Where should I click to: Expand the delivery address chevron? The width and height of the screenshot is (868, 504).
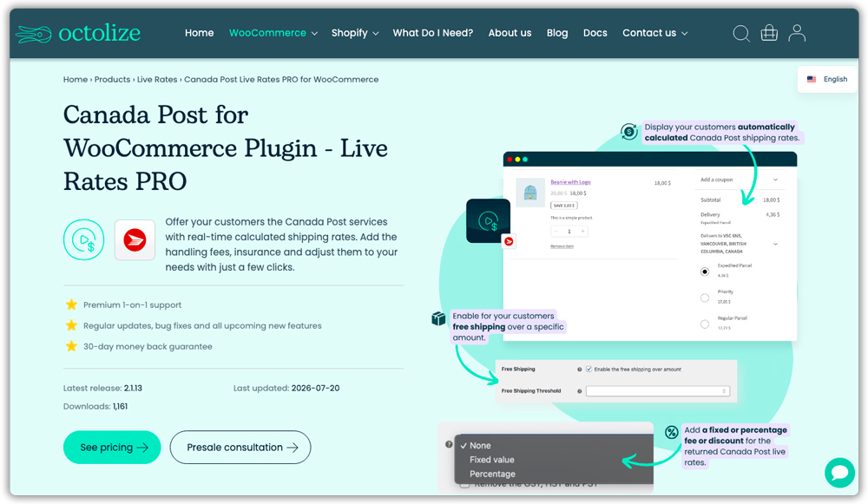pyautogui.click(x=775, y=244)
